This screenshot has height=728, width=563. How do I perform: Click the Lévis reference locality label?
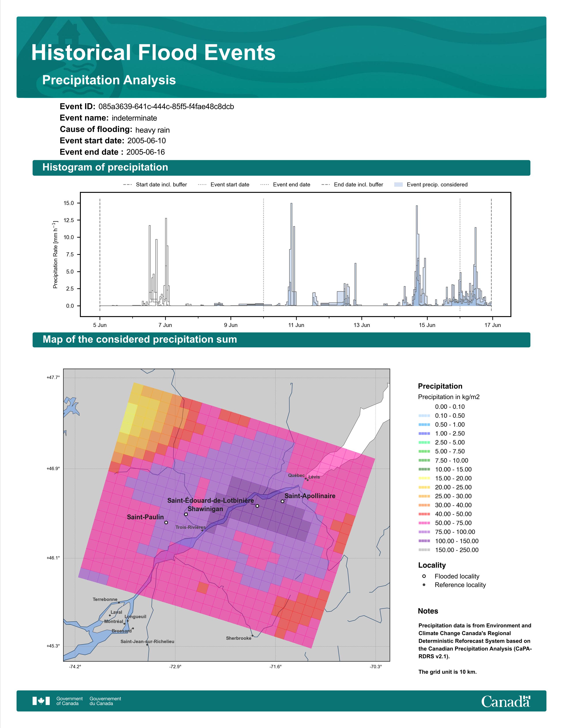click(314, 477)
